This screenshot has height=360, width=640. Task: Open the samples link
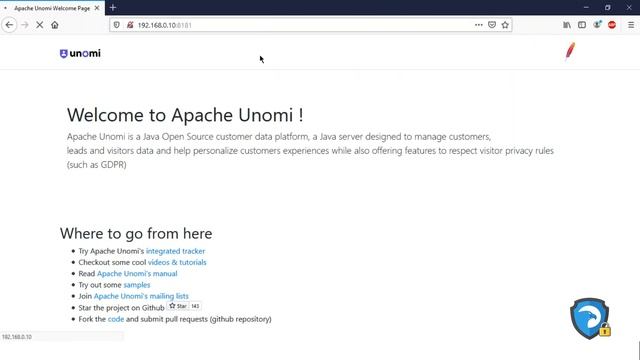137,285
